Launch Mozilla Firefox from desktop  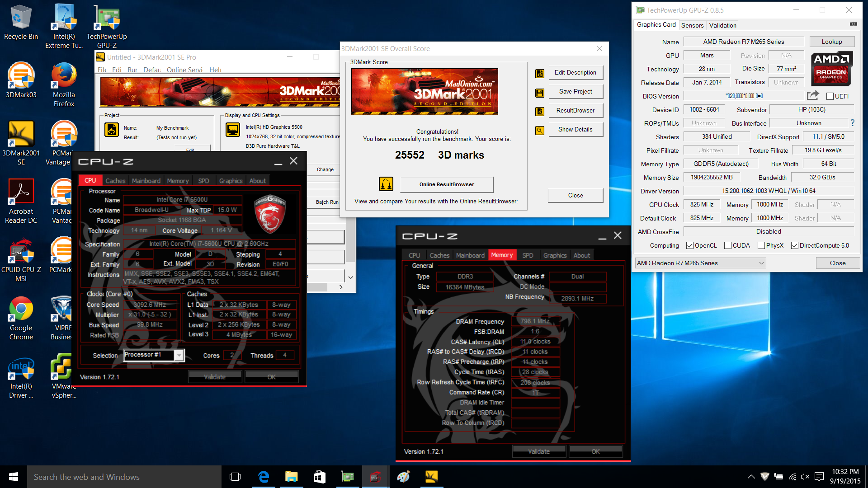click(x=64, y=85)
